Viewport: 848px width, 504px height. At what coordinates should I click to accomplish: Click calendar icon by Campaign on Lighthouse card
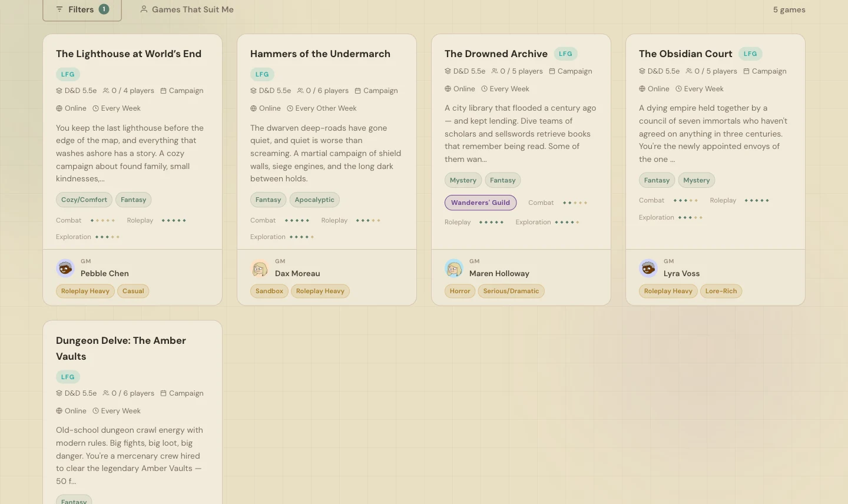point(164,91)
